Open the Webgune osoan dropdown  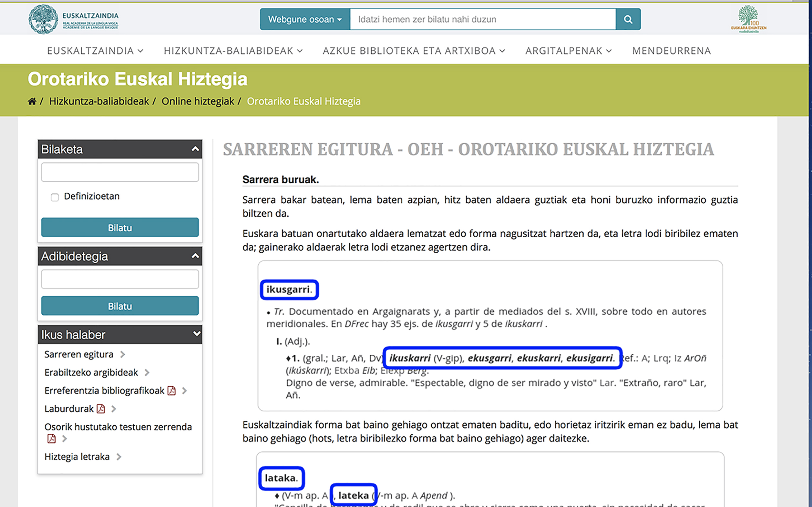click(x=304, y=19)
